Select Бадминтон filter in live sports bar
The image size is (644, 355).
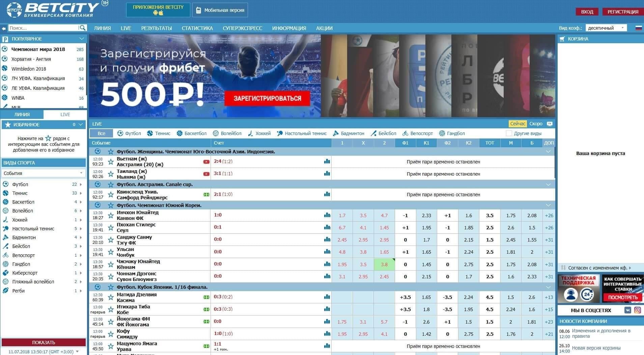coord(348,133)
